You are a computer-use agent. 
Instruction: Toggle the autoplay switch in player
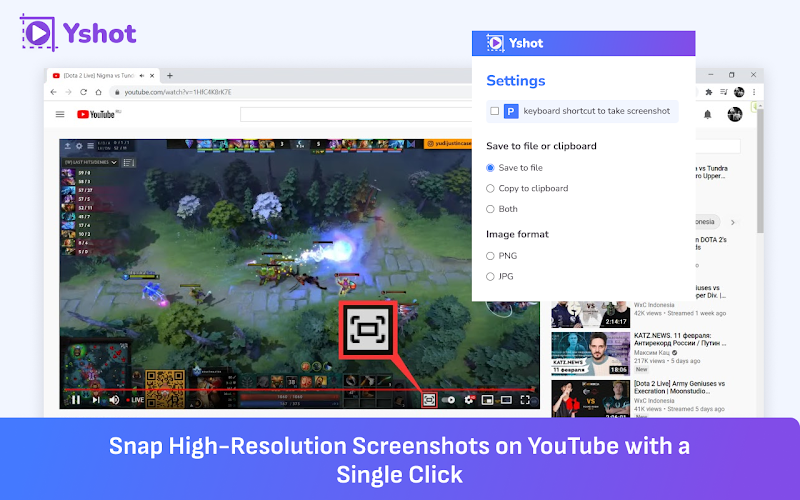coord(448,400)
